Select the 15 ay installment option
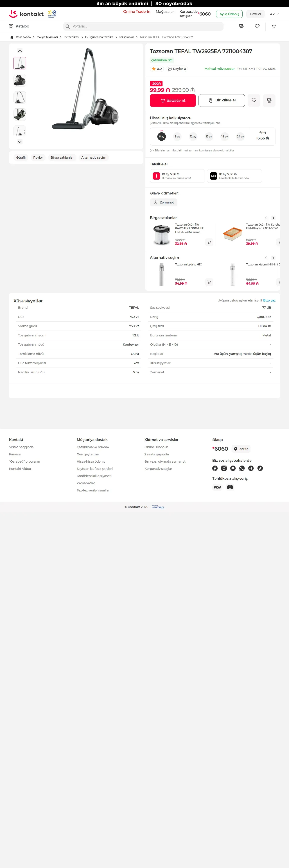The image size is (289, 868). click(209, 137)
